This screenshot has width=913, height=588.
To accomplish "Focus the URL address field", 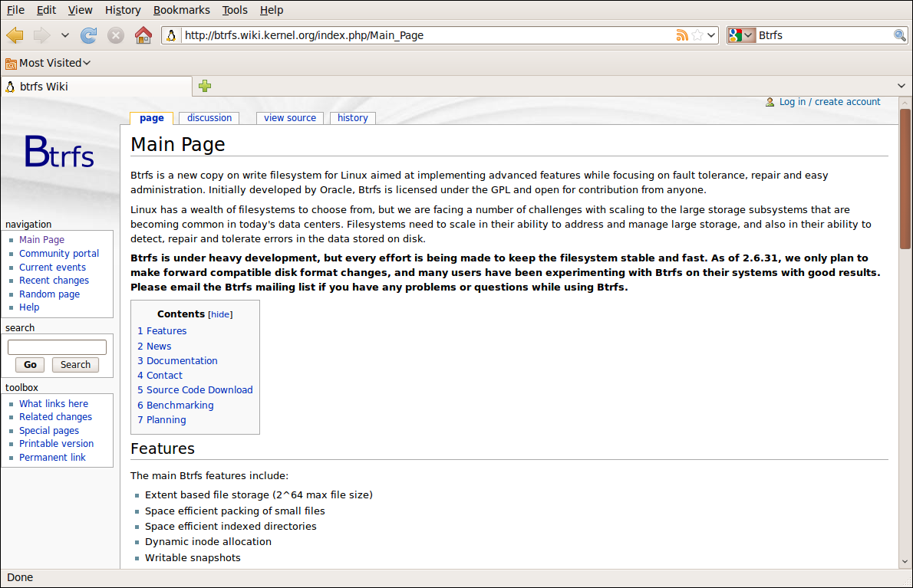I will (x=427, y=35).
